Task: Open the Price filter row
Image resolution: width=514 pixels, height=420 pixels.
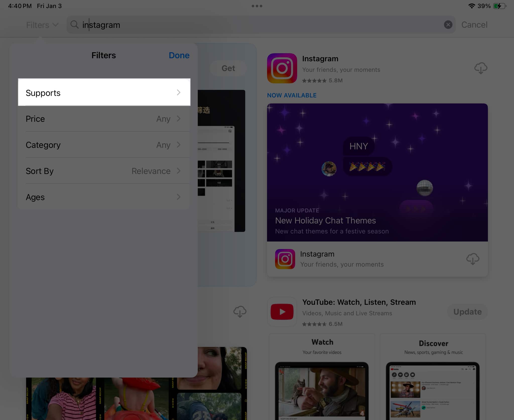Action: [x=104, y=119]
